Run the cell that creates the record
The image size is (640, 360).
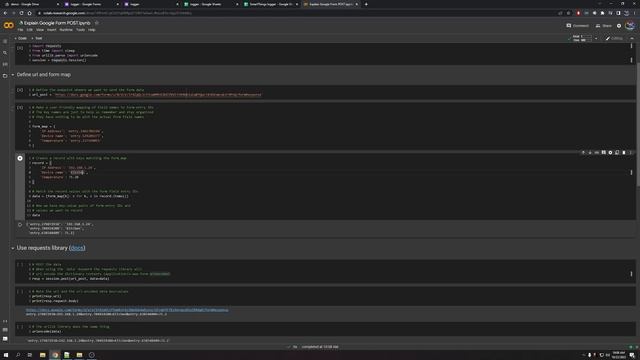[20, 158]
